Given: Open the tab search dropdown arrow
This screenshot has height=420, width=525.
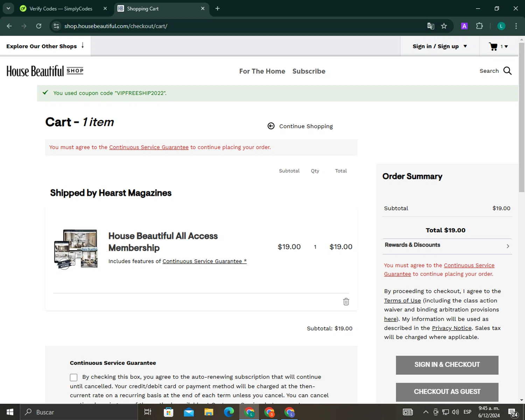Looking at the screenshot, I should pyautogui.click(x=8, y=8).
